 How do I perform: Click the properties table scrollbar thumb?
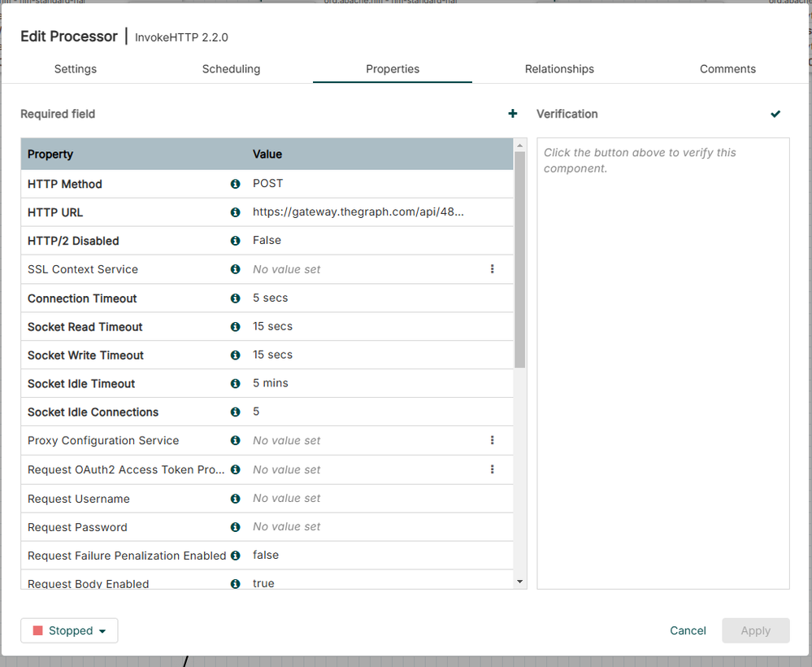coord(520,260)
